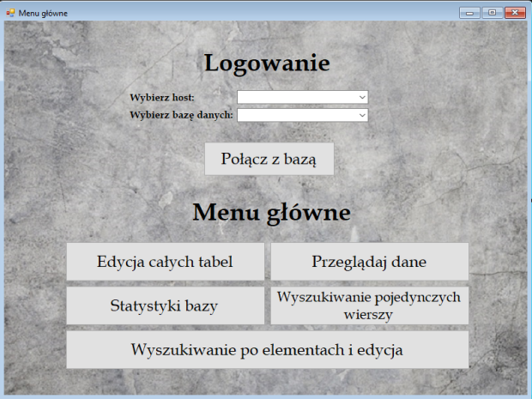The width and height of the screenshot is (532, 399).
Task: Click the Połącz z bazą button
Action: tap(269, 159)
